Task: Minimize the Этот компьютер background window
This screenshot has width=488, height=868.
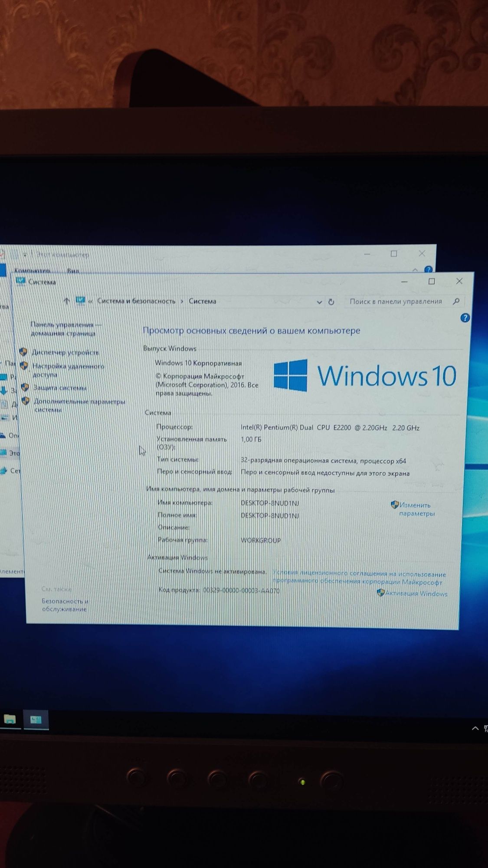Action: tap(367, 254)
